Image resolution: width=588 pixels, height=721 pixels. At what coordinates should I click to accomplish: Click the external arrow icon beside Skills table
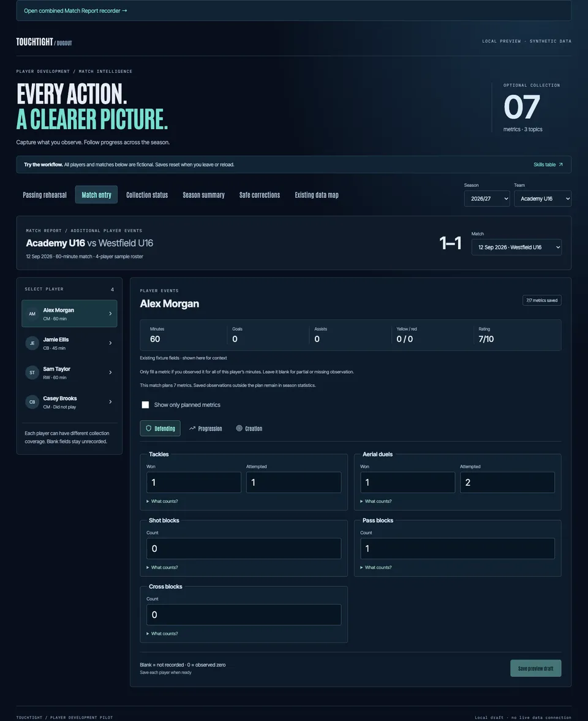click(x=560, y=165)
